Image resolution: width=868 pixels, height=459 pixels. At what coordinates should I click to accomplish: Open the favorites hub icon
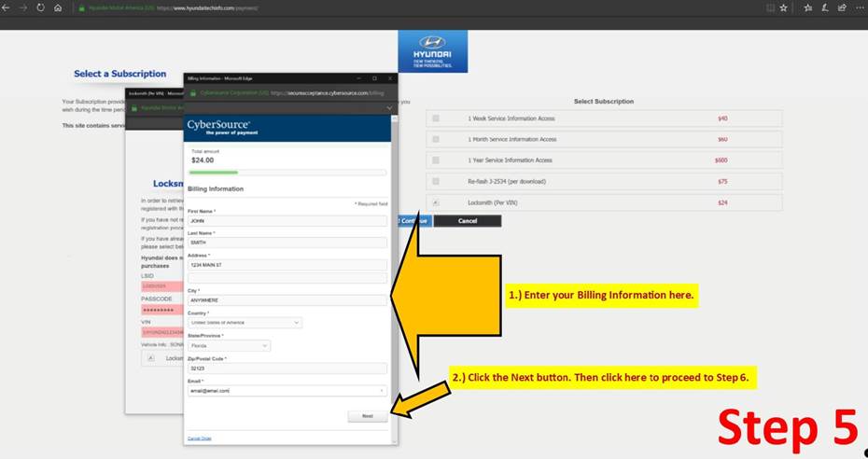[x=807, y=8]
